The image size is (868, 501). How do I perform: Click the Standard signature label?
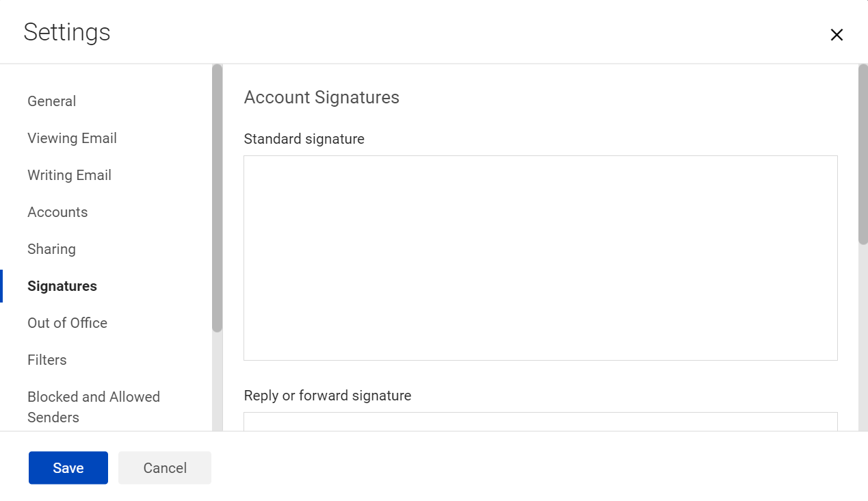coord(304,139)
